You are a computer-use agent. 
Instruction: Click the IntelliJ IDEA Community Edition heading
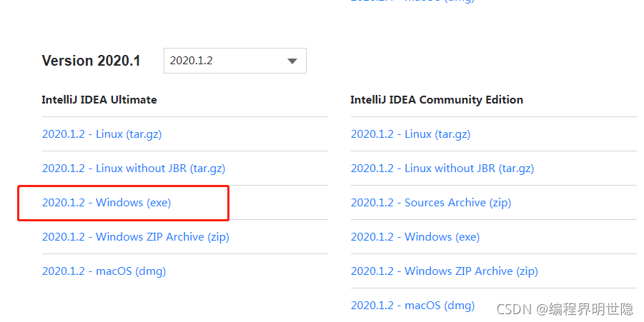point(437,100)
